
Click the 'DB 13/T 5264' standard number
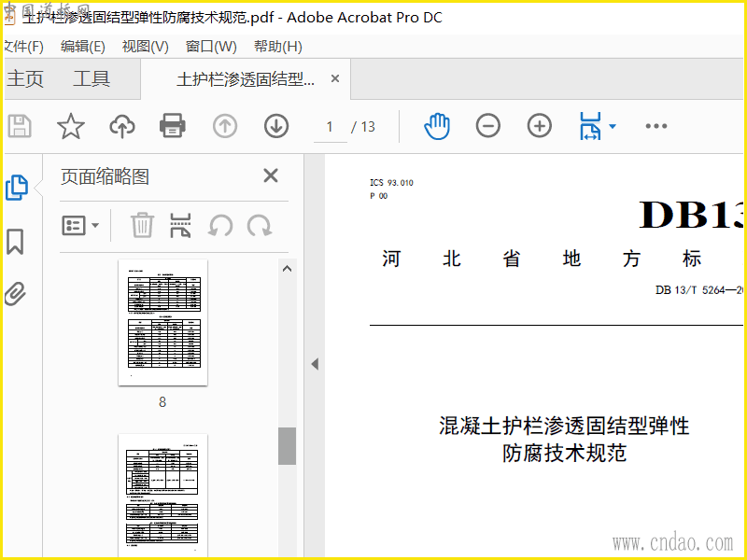[x=698, y=290]
